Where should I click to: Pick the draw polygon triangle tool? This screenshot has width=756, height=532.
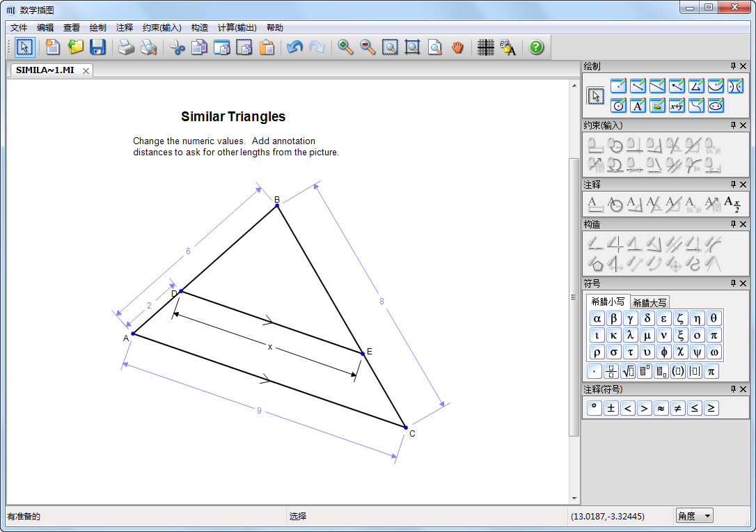(696, 86)
